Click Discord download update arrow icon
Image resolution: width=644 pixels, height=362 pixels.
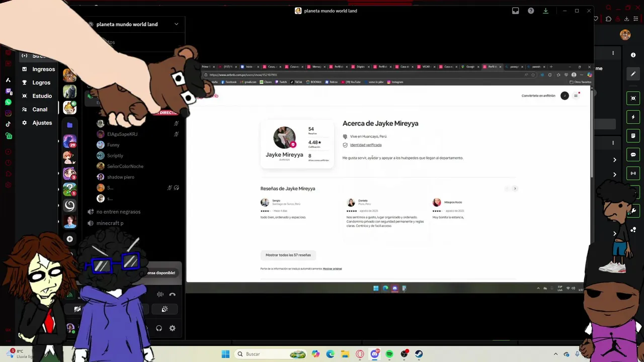[545, 11]
